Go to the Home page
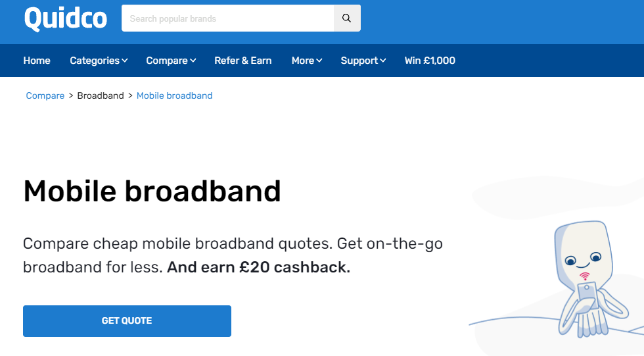 pyautogui.click(x=37, y=61)
